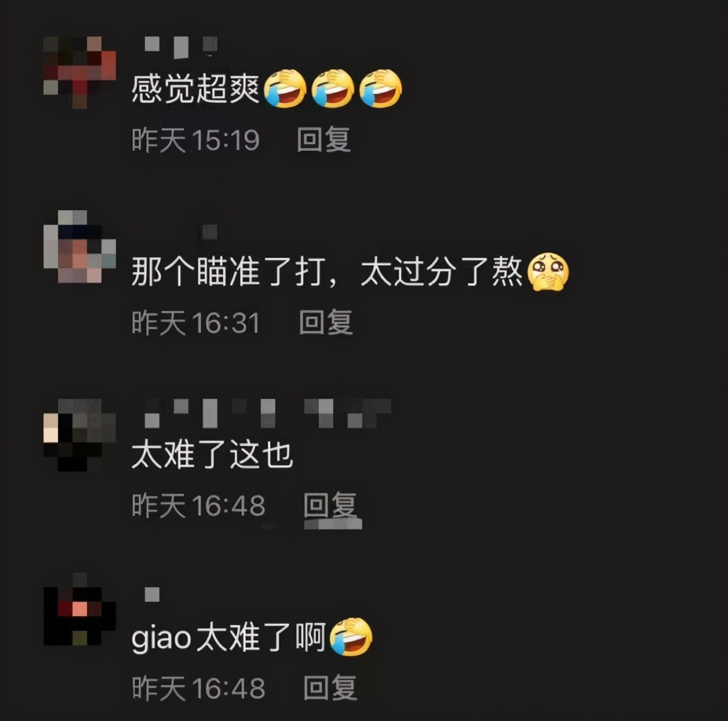
Task: Select comment text 那个瞄准了打，太过分了熬
Action: point(327,272)
